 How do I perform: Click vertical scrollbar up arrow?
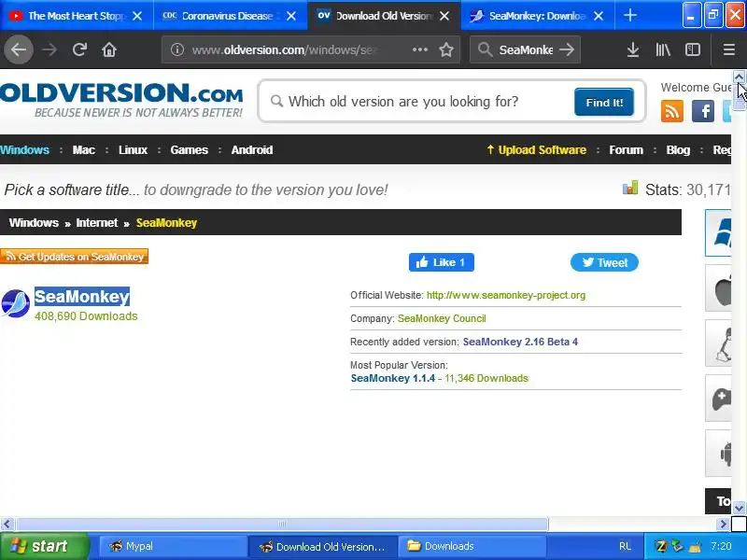coord(739,77)
